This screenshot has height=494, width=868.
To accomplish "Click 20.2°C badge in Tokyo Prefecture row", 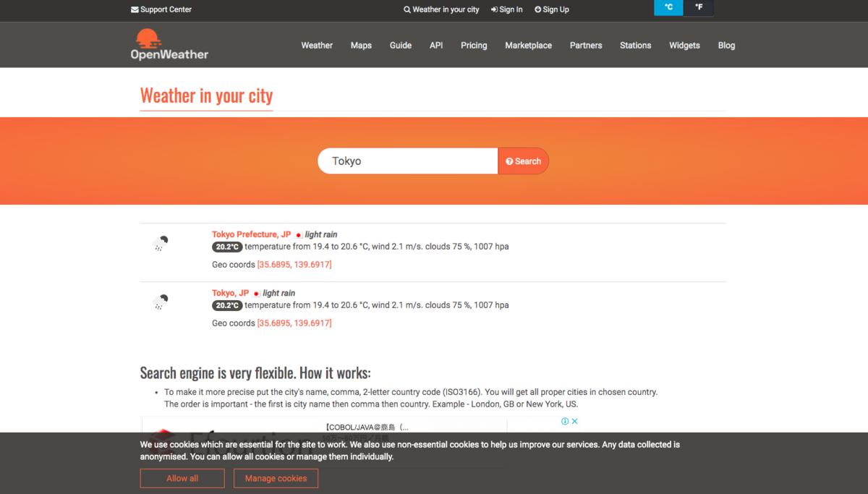I will pos(227,247).
